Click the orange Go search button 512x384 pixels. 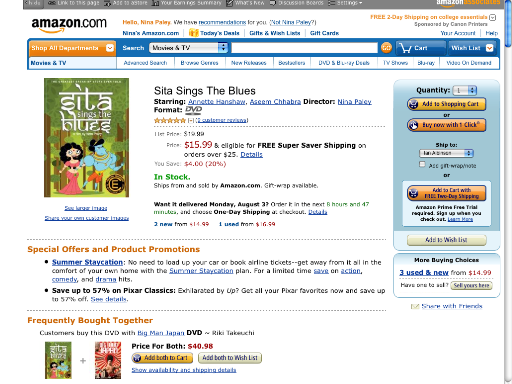[x=386, y=48]
